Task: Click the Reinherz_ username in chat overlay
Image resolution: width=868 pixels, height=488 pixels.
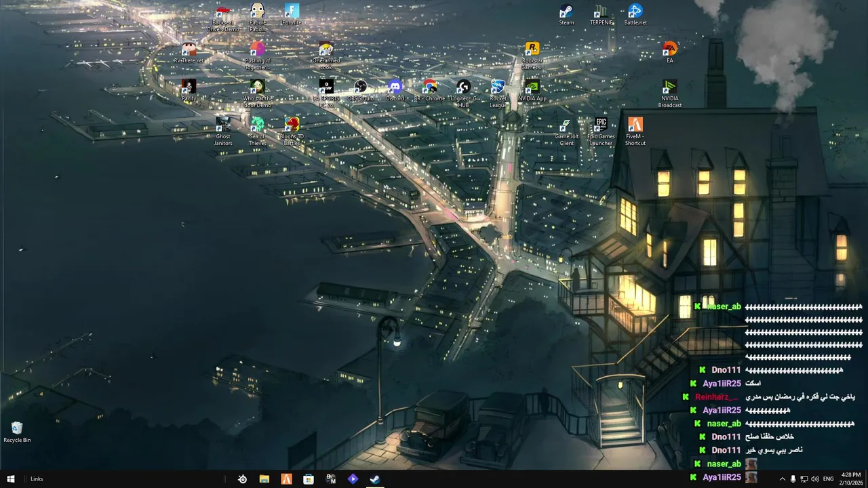Action: point(717,396)
